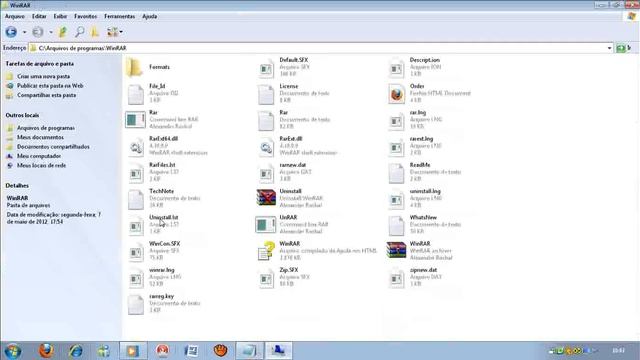Select the File_Id file icon
This screenshot has width=640, height=360.
136,95
